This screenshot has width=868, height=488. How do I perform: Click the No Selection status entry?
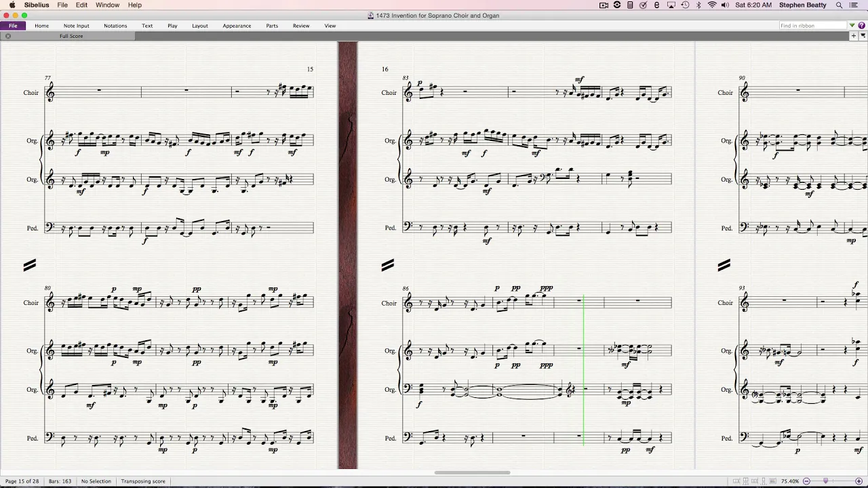tap(96, 481)
